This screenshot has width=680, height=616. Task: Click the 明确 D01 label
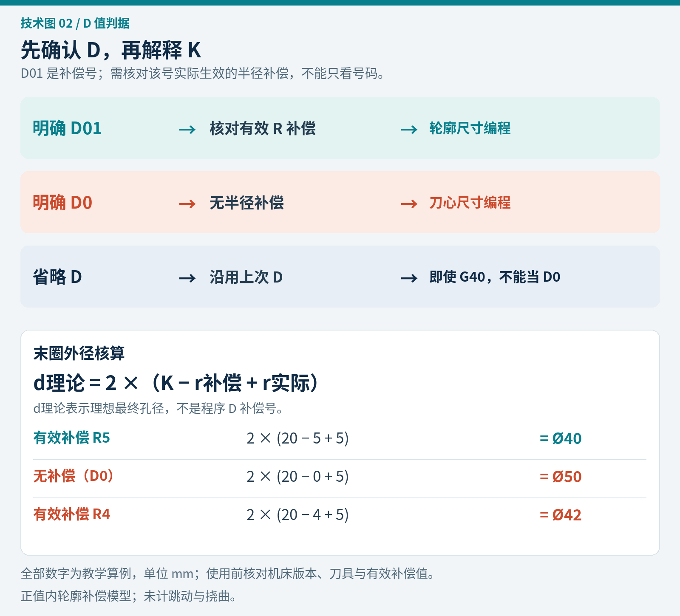pos(67,128)
